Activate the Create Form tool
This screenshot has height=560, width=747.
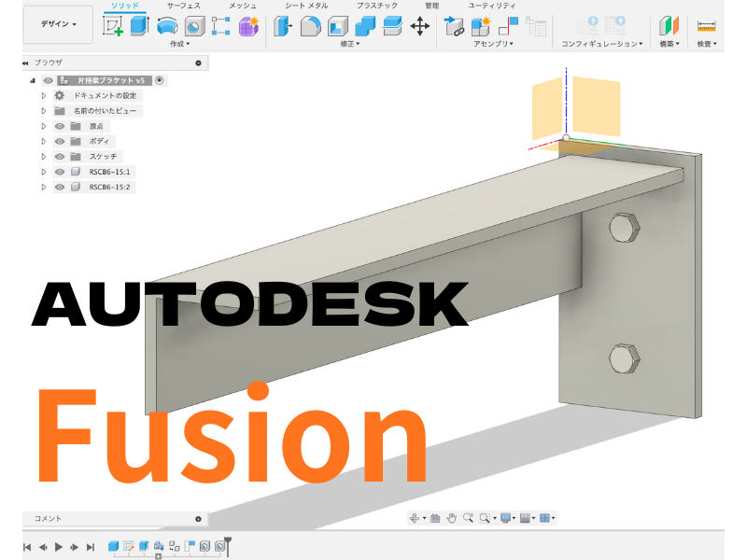(x=247, y=25)
